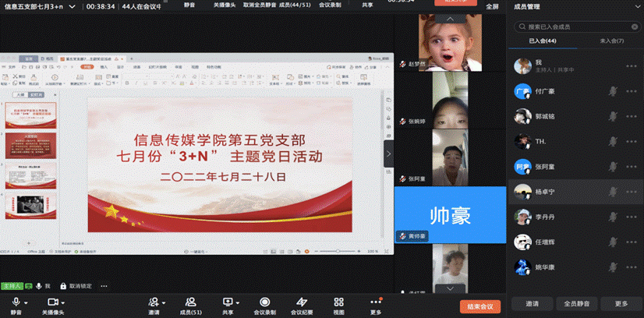Click the 关摄像头 camera icon
This screenshot has height=318, width=644.
tap(52, 302)
